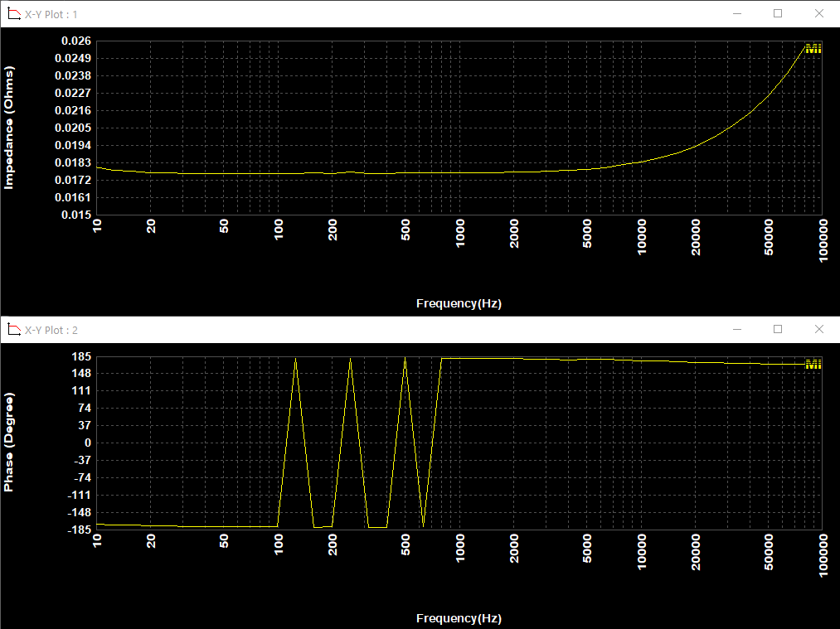840x629 pixels.
Task: Click the 0.0183 impedance tick label
Action: pyautogui.click(x=73, y=162)
